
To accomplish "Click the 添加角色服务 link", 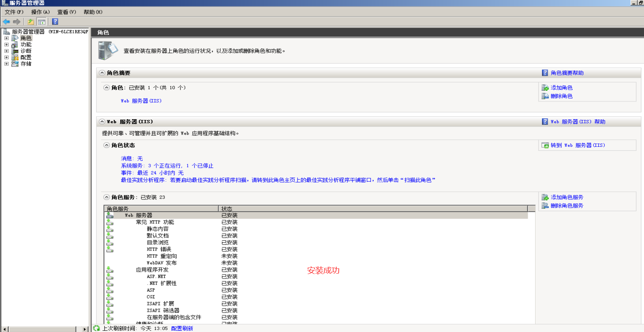I will coord(567,197).
